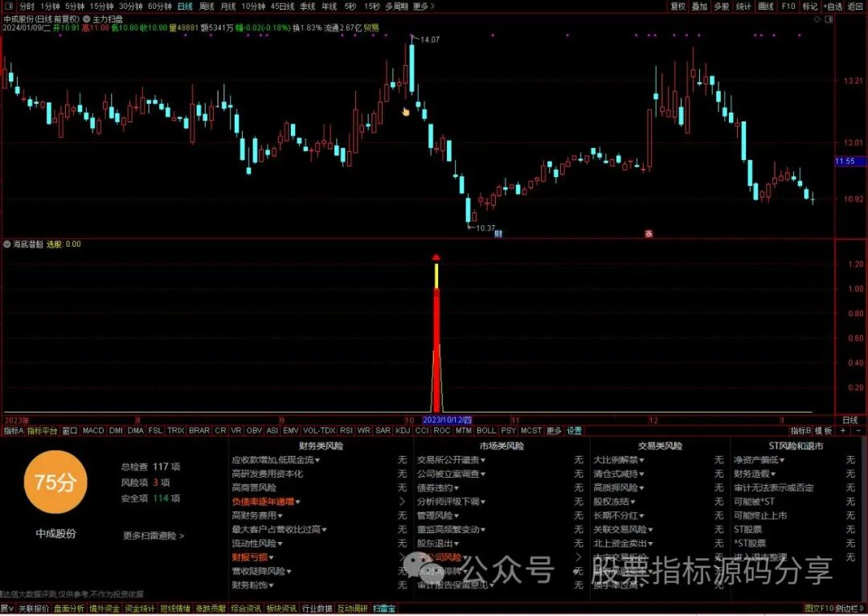Select the MACD indicator tab
The width and height of the screenshot is (868, 616).
tap(93, 430)
